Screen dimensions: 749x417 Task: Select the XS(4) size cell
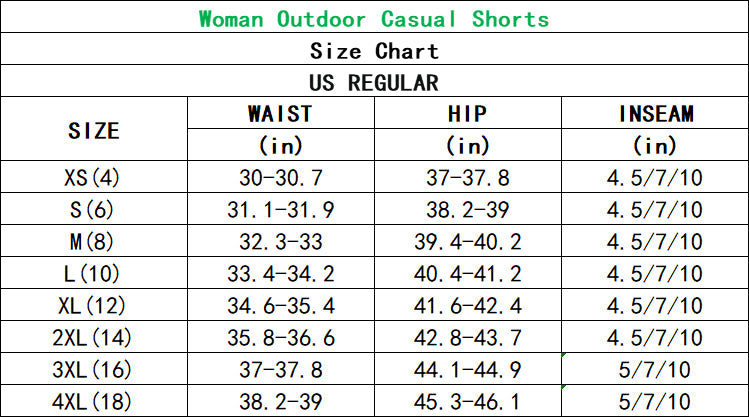pyautogui.click(x=92, y=179)
